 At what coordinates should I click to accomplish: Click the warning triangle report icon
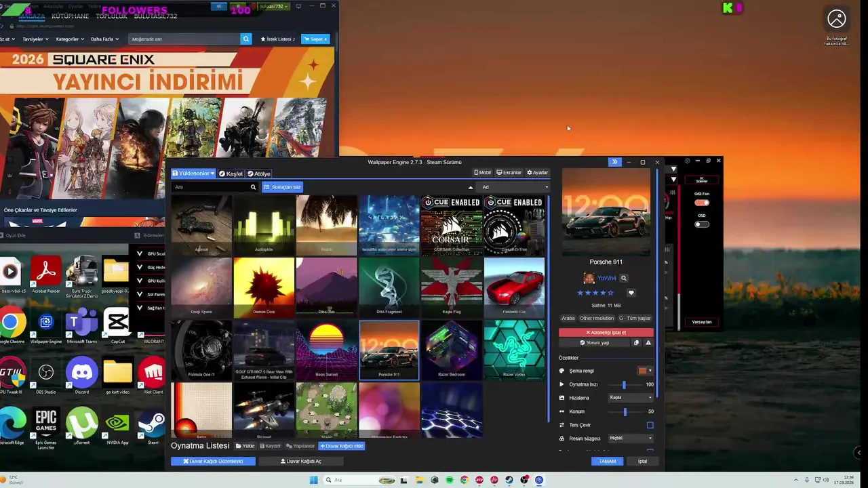point(648,343)
